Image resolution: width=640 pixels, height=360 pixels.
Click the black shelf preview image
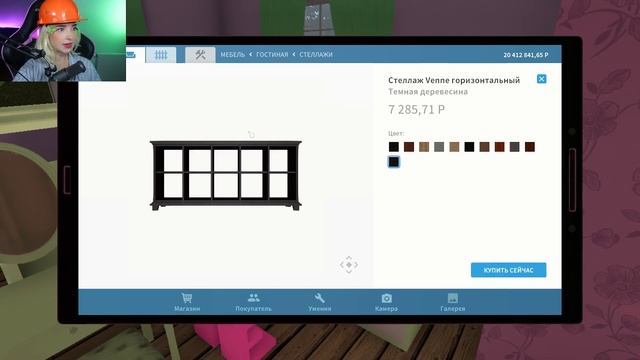(x=226, y=176)
